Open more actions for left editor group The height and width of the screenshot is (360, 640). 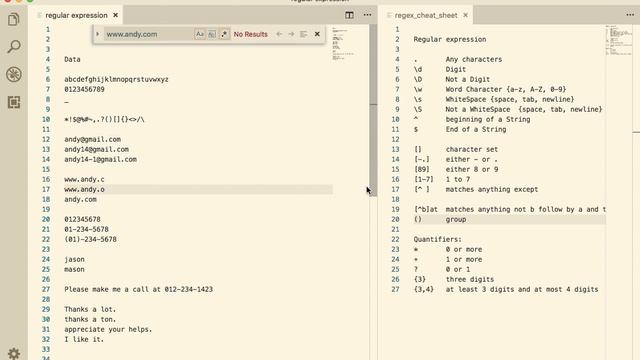[367, 15]
